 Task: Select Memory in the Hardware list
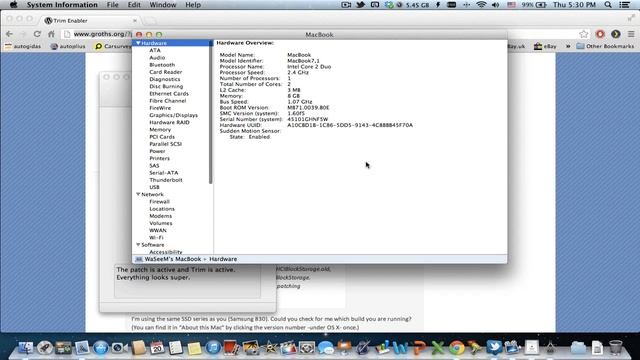160,129
